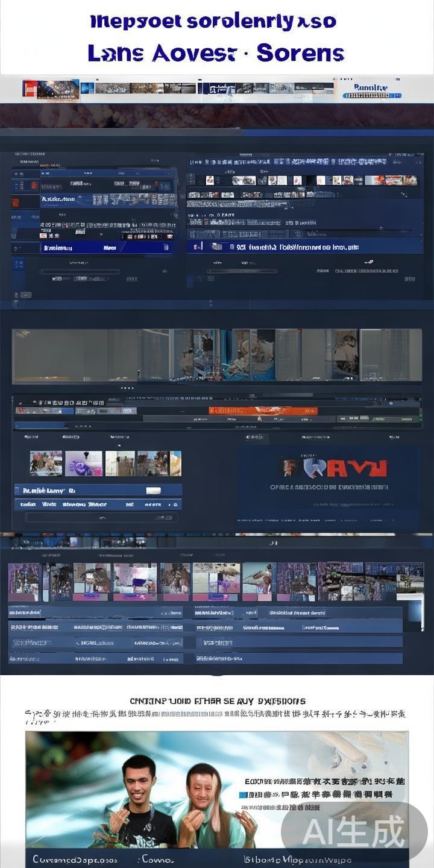Image resolution: width=434 pixels, height=868 pixels.
Task: Click the three-dot handle below the wide preview strip
Action: pyautogui.click(x=127, y=388)
